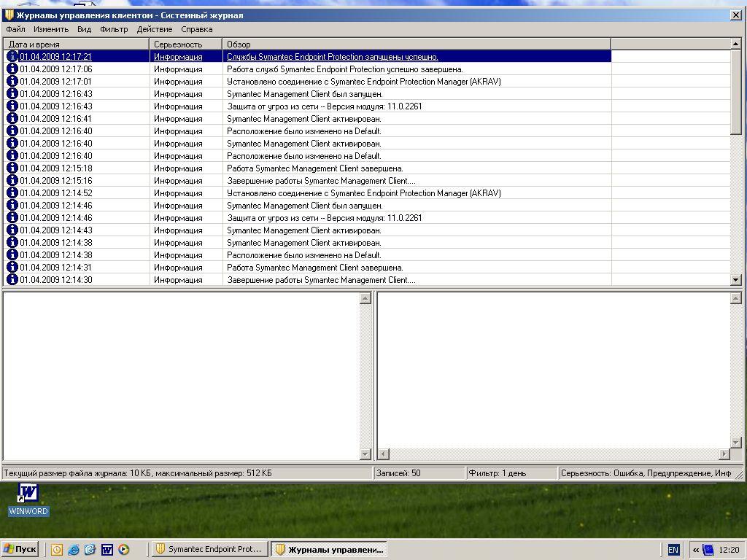Select entry 'Службы Symantec Endpoint Protection запущены успешно.'
This screenshot has height=560, width=747.
pos(333,57)
